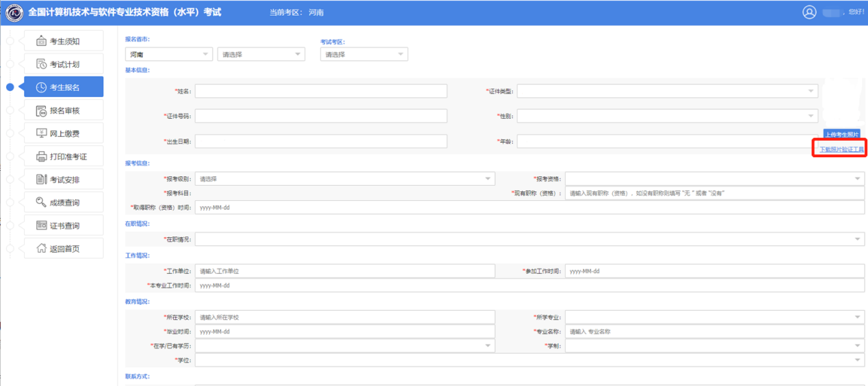Expand the 证件类型 dropdown
Image resolution: width=868 pixels, height=386 pixels.
667,91
